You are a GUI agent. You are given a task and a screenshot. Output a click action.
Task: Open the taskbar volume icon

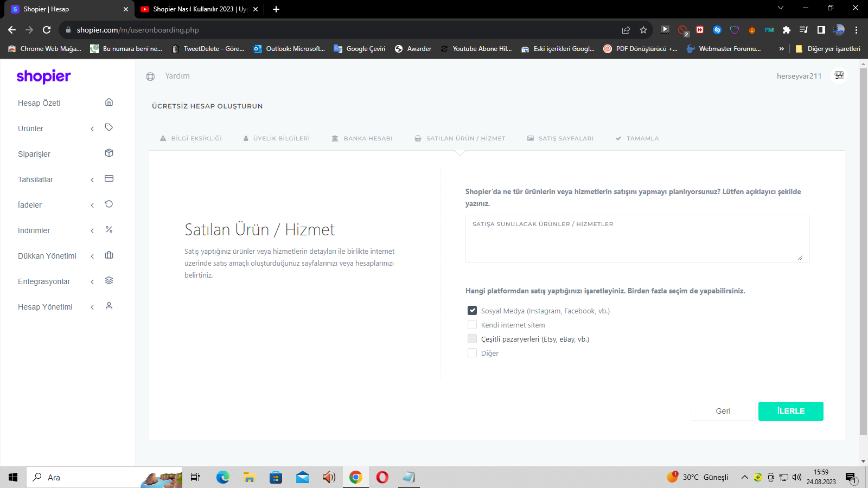point(797,477)
